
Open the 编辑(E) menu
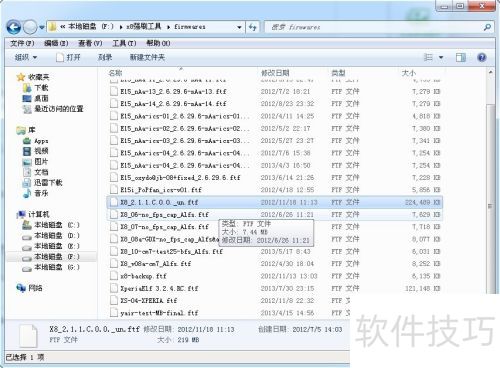[56, 43]
